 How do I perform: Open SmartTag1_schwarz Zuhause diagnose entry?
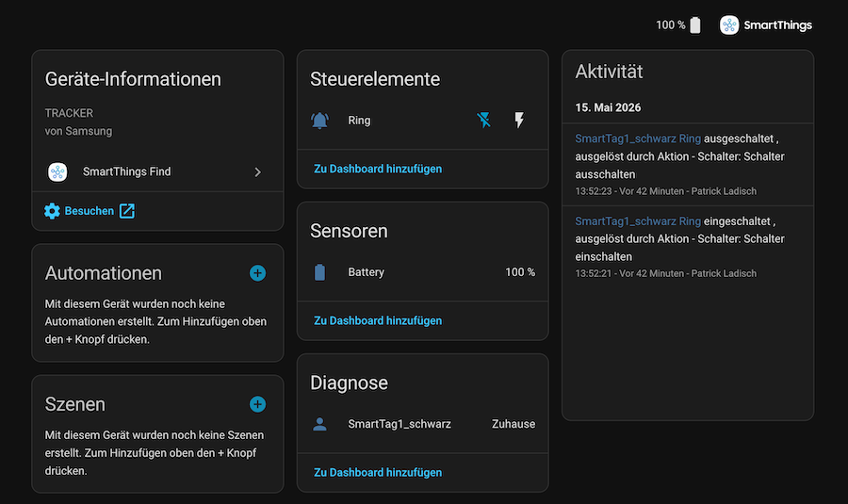423,424
